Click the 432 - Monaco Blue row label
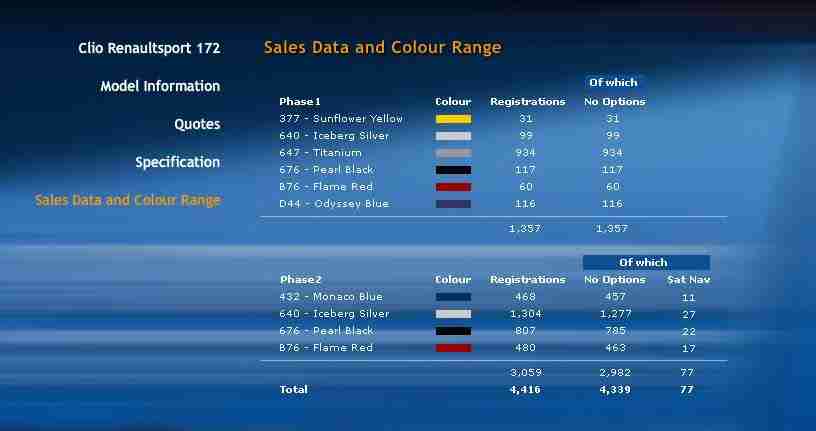Screen dimensions: 816x431 pos(331,297)
